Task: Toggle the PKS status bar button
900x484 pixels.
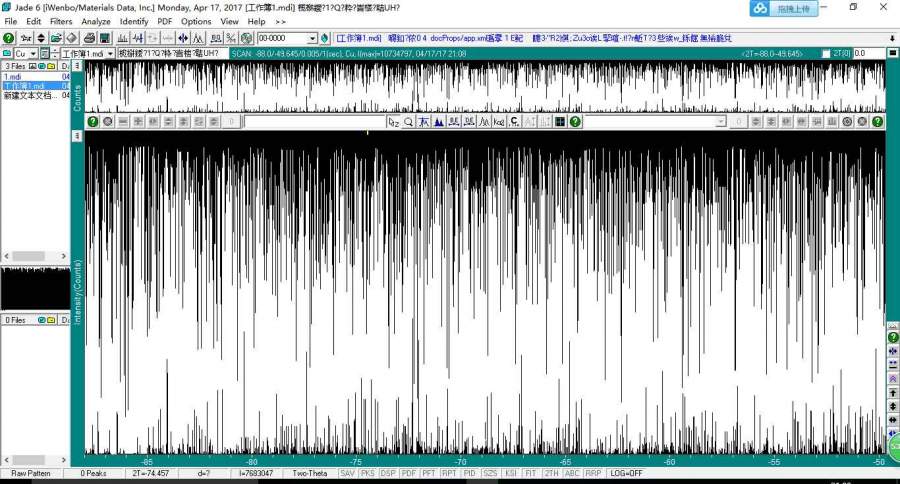Action: (367, 474)
